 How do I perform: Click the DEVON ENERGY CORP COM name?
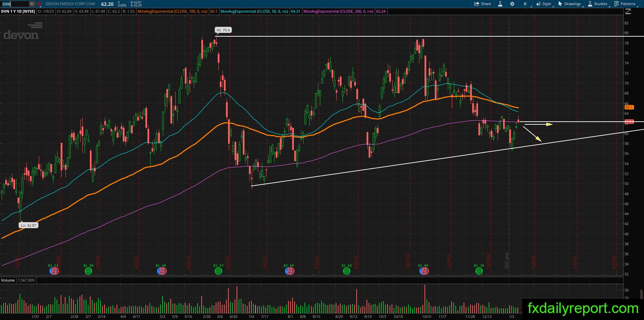(70, 4)
